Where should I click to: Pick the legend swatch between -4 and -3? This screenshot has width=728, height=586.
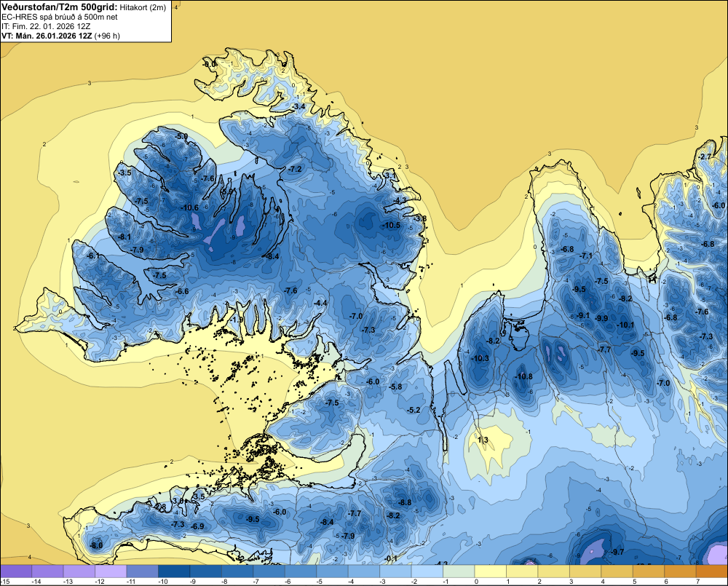pos(363,571)
